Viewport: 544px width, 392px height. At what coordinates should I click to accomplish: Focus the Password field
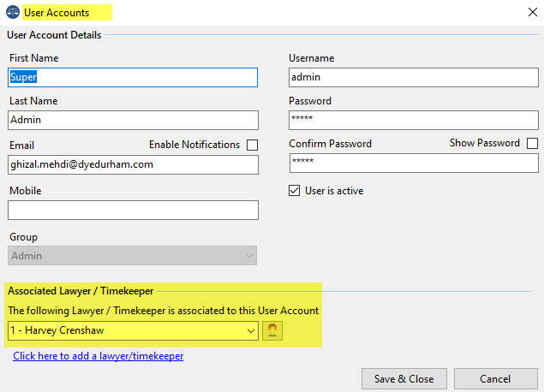tap(414, 121)
